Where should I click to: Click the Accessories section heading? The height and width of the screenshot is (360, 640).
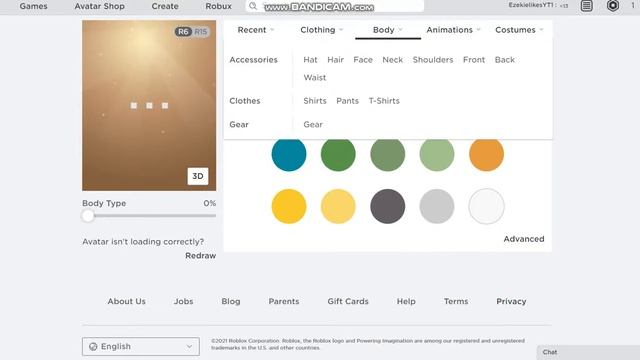[253, 60]
